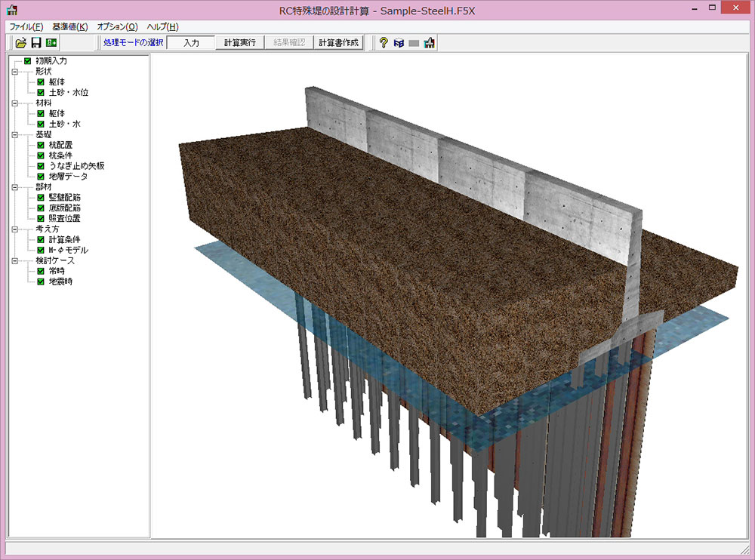Image resolution: width=755 pixels, height=560 pixels.
Task: Click the application icon in title bar
Action: click(x=11, y=11)
